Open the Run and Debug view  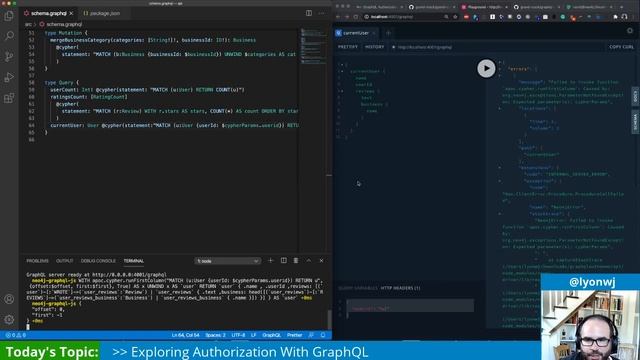[x=9, y=77]
